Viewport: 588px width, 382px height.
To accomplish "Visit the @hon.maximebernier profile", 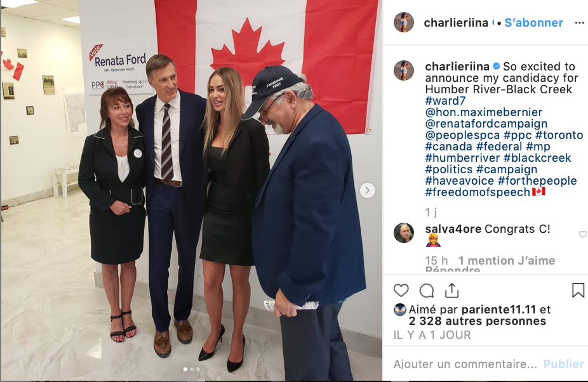I will tap(484, 112).
